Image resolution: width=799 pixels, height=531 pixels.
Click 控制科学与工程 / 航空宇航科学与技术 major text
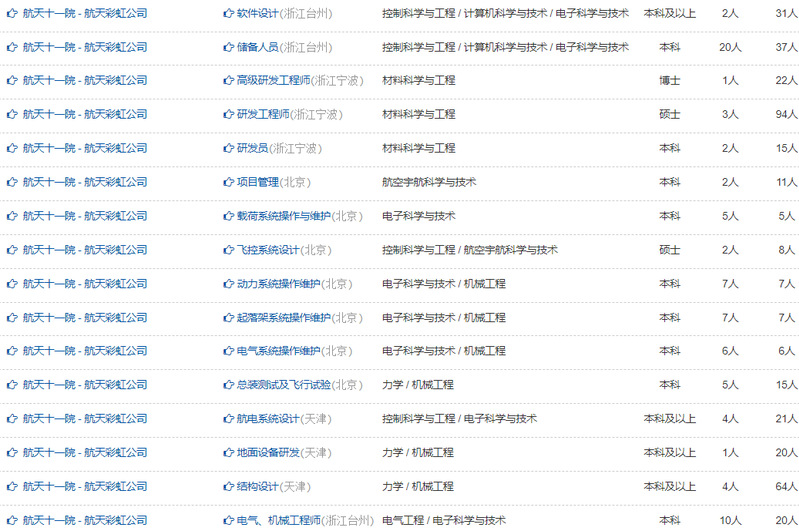coord(470,250)
